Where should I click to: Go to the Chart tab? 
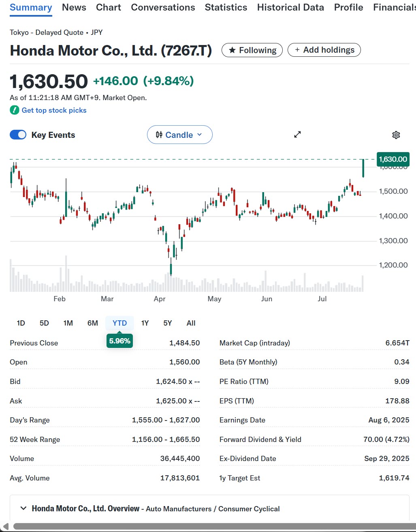point(109,7)
